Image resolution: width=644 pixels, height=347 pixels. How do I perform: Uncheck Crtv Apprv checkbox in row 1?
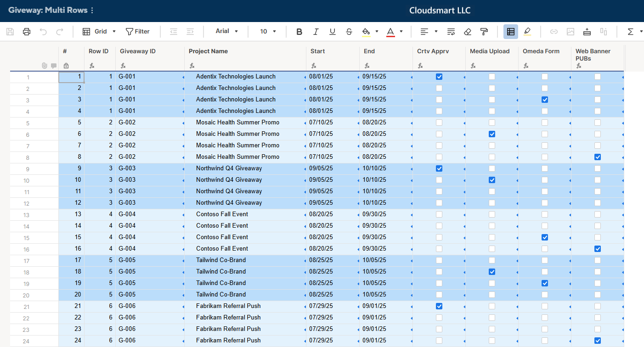coord(439,77)
